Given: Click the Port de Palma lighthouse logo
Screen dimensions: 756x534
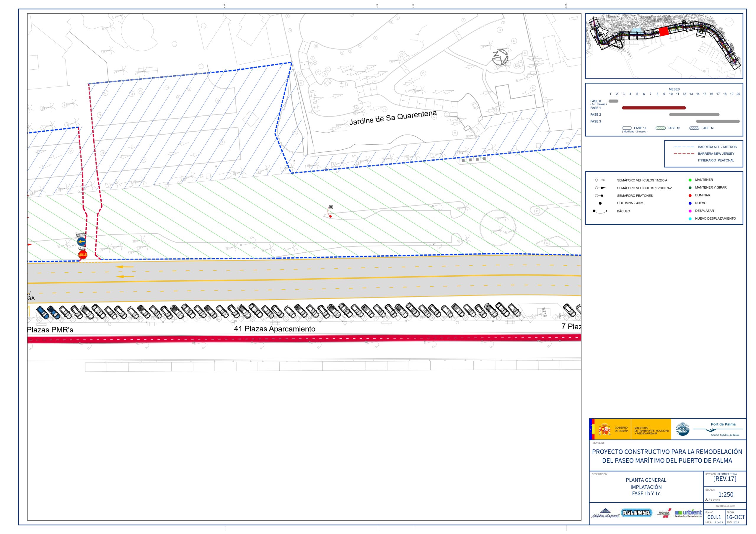Looking at the screenshot, I should (x=682, y=429).
